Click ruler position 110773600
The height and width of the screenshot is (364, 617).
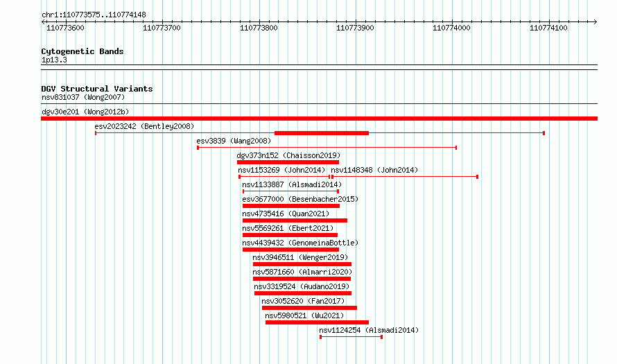[x=65, y=28]
